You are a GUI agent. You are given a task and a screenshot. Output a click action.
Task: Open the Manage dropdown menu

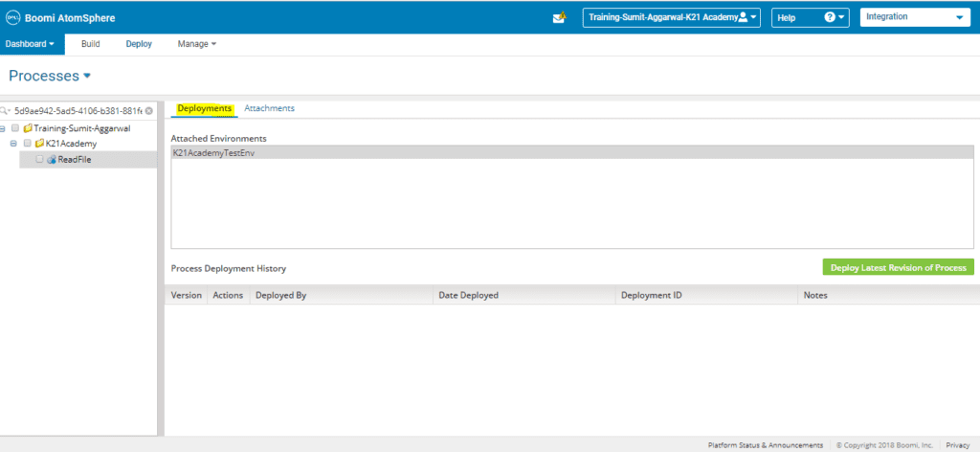click(197, 44)
